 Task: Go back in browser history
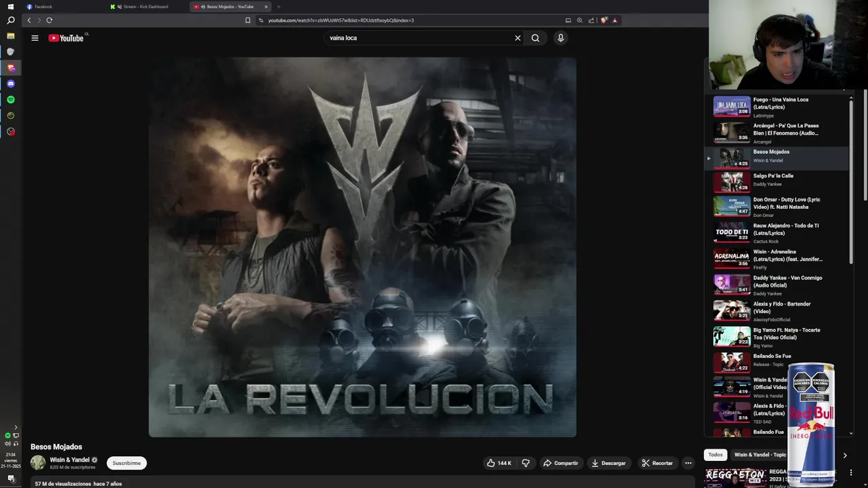tap(28, 20)
